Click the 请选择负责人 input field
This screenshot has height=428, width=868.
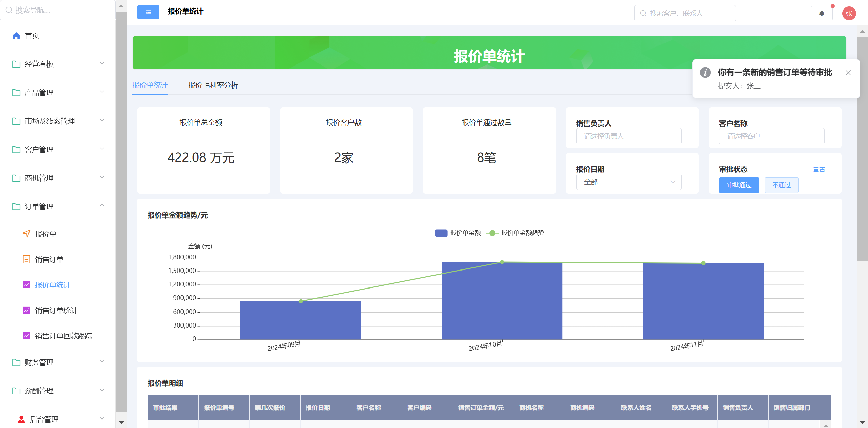point(629,136)
